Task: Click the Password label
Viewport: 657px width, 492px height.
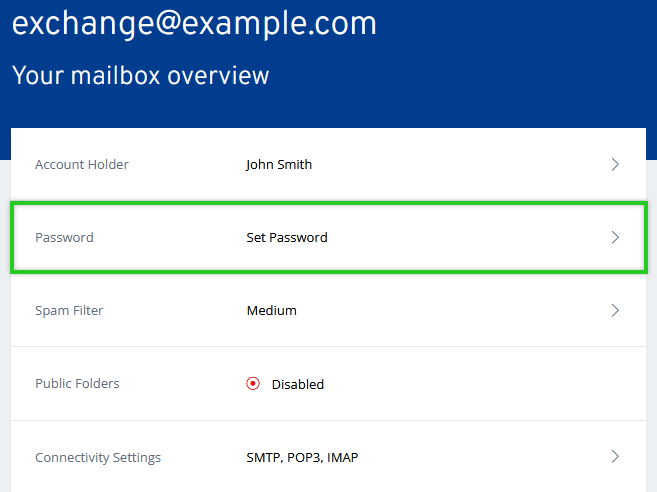Action: coord(64,238)
